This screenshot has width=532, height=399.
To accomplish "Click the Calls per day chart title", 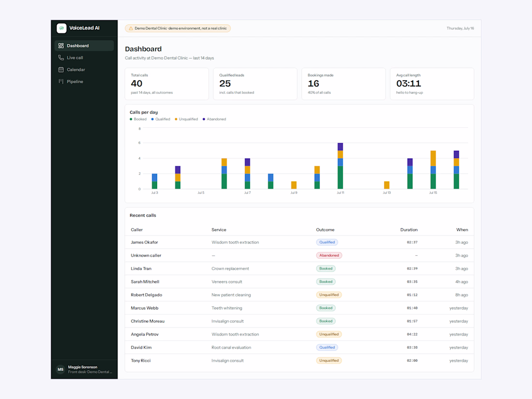I will 144,112.
